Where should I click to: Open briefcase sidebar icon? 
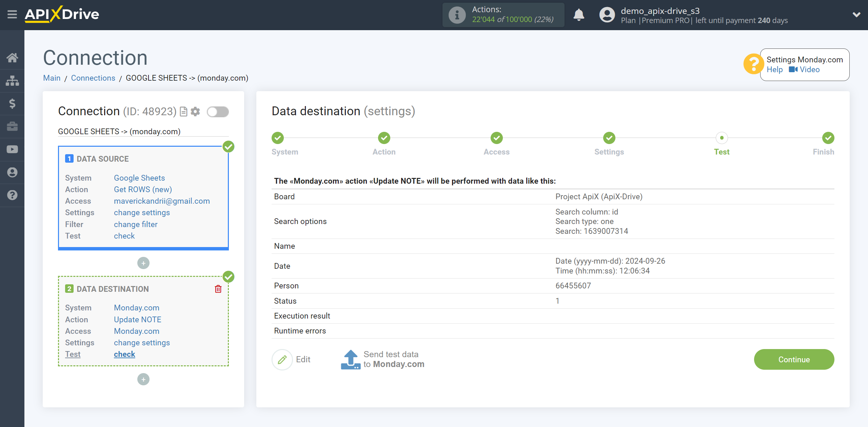12,126
